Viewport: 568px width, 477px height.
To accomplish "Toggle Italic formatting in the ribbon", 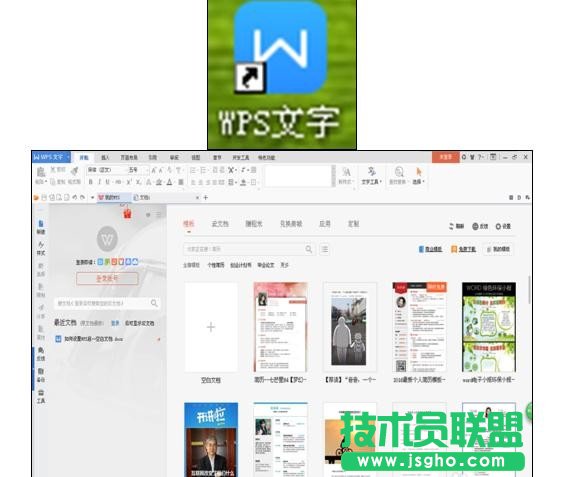I will (x=99, y=182).
